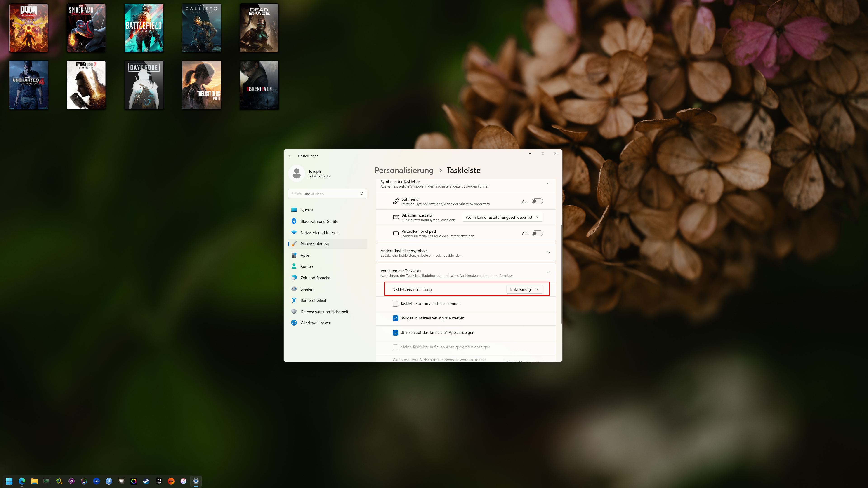Click the Personalisierung breadcrumb link

click(404, 170)
